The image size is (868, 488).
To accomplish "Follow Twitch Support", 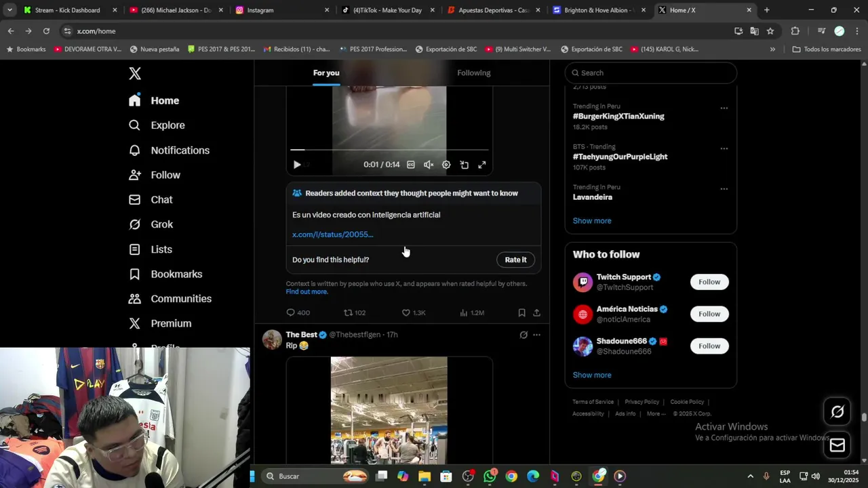I will [x=709, y=282].
